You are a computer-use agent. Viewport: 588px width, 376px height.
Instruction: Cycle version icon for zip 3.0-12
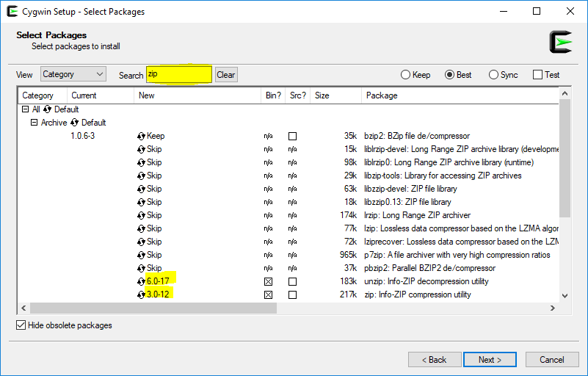[141, 294]
